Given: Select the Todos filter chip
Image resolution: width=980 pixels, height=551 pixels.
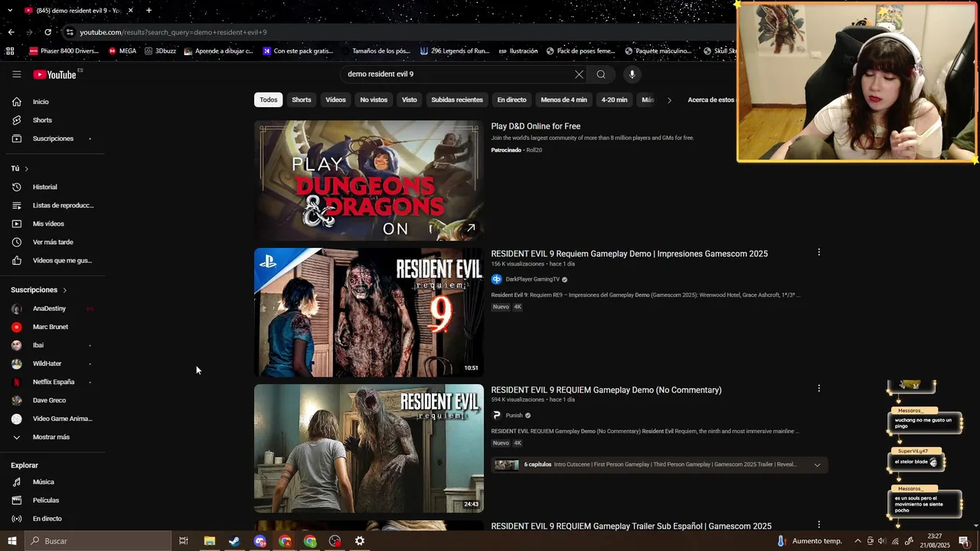Looking at the screenshot, I should pyautogui.click(x=268, y=99).
